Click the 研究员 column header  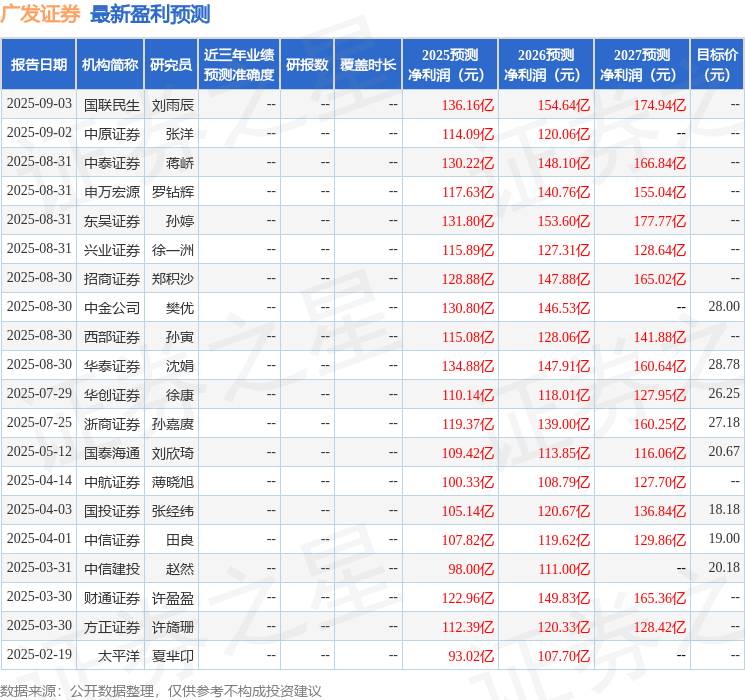(171, 65)
